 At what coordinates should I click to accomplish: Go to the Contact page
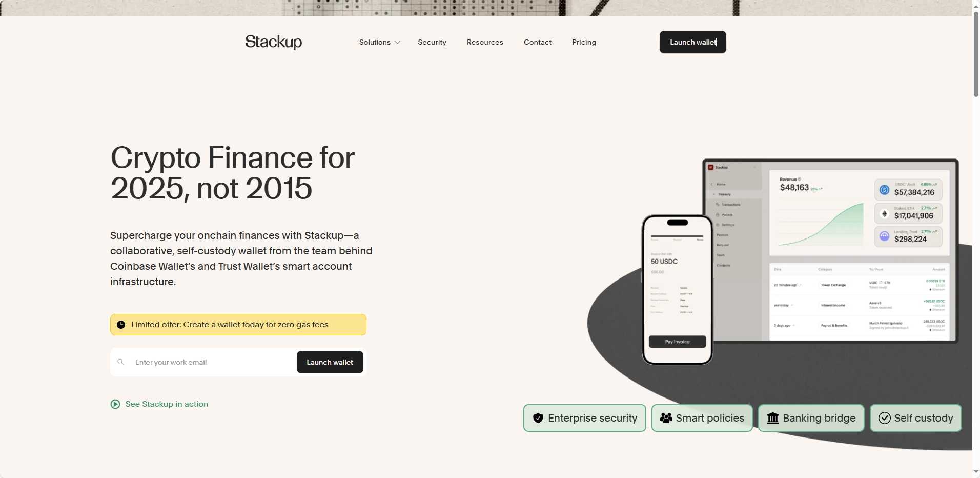537,42
